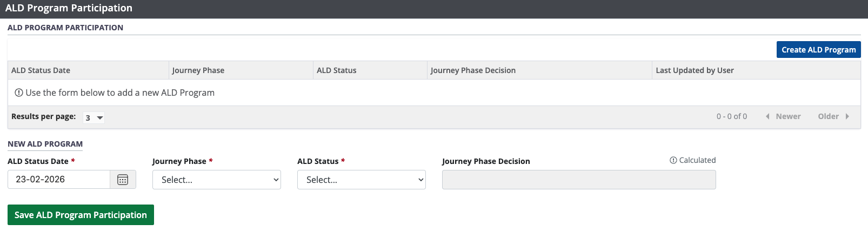The height and width of the screenshot is (237, 868).
Task: Go to Newer results page
Action: (788, 116)
